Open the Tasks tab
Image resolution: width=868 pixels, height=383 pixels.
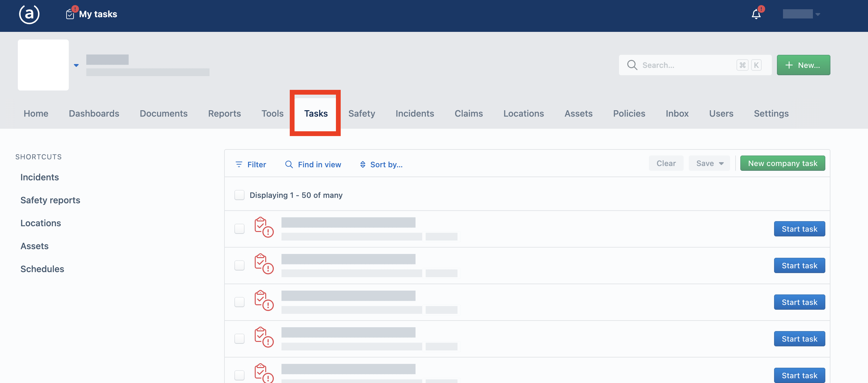pos(316,113)
